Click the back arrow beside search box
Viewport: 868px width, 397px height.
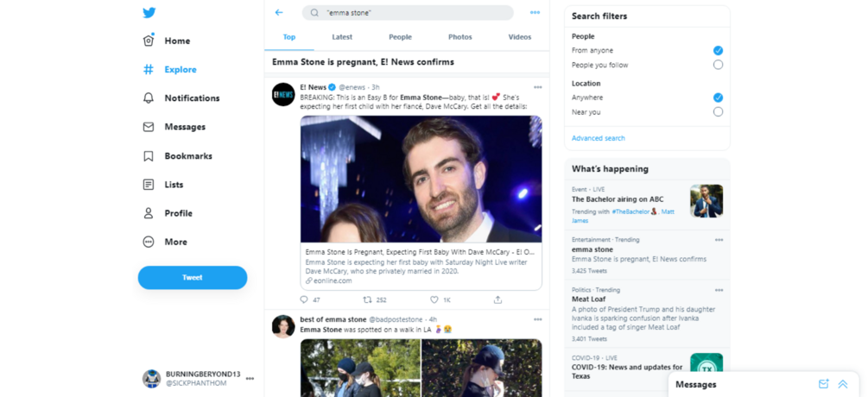pyautogui.click(x=279, y=12)
